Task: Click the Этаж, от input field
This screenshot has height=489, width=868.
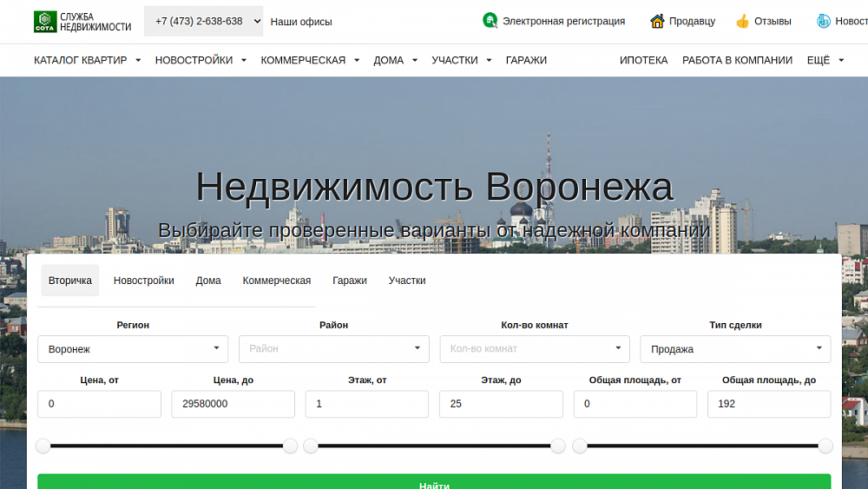Action: point(367,404)
